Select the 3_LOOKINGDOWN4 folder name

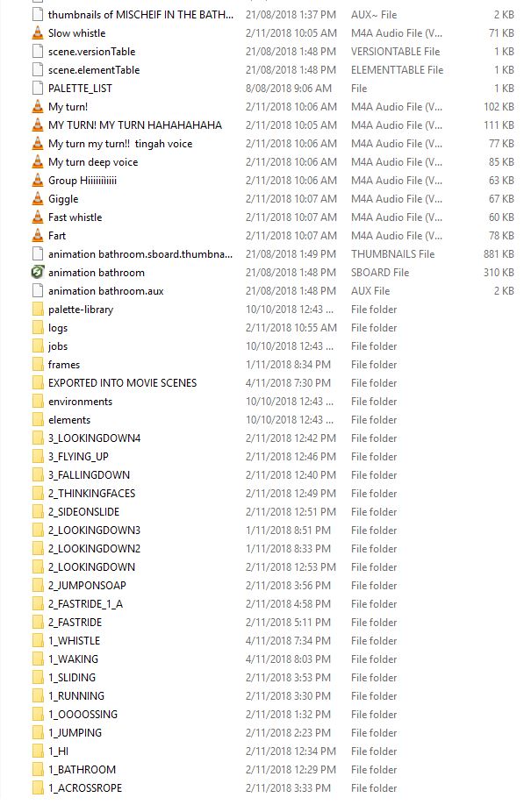click(95, 438)
